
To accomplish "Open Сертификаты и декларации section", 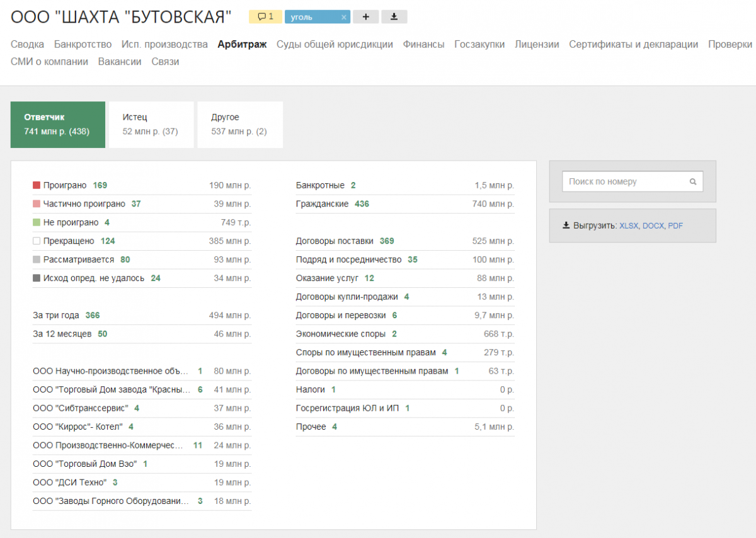I will pyautogui.click(x=634, y=44).
